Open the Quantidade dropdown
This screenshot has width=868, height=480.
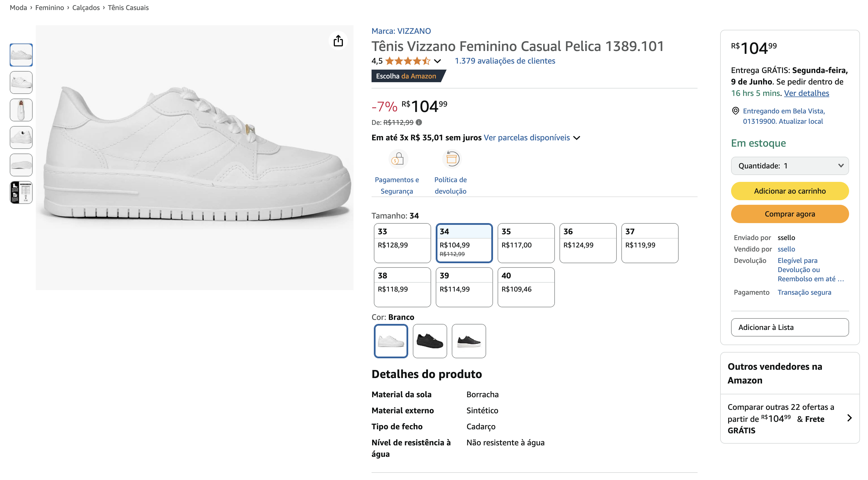[790, 165]
